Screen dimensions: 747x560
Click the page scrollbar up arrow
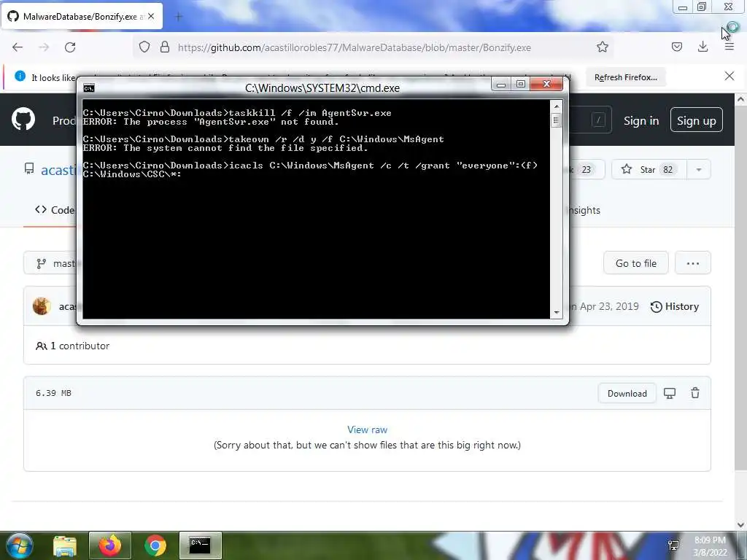coord(741,99)
